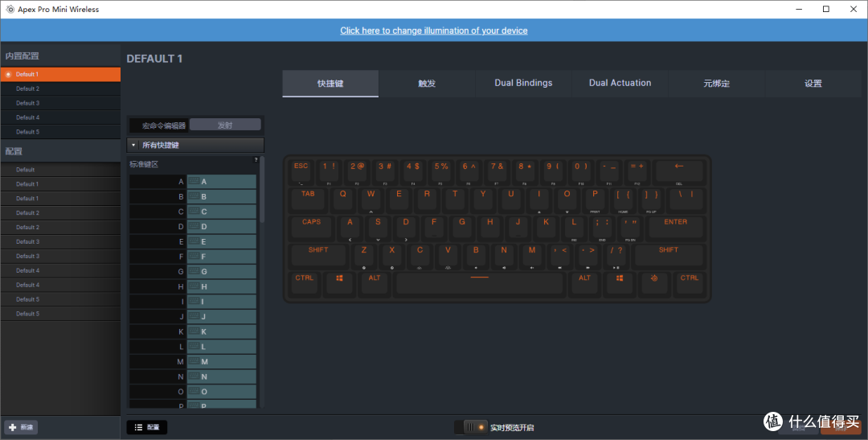Image resolution: width=868 pixels, height=440 pixels.
Task: Click the keyboard icon in the C row
Action: [194, 211]
